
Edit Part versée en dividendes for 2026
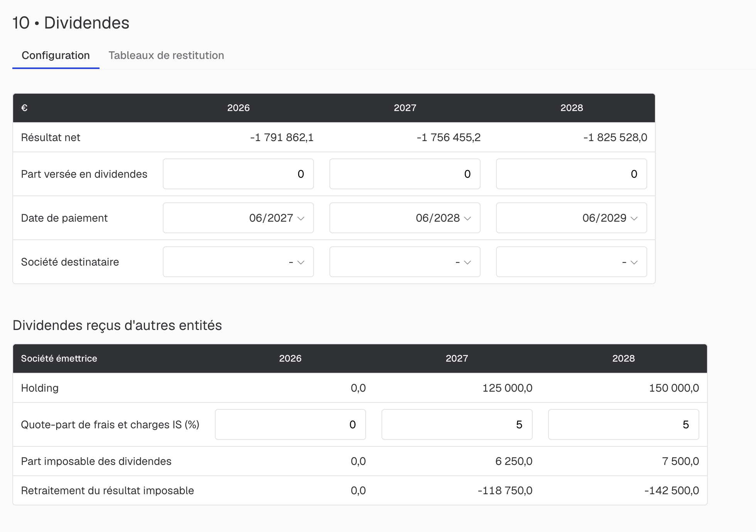click(x=238, y=174)
